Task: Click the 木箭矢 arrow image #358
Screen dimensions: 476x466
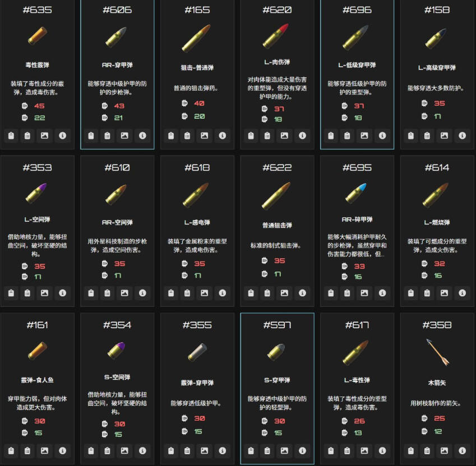Action: point(437,352)
